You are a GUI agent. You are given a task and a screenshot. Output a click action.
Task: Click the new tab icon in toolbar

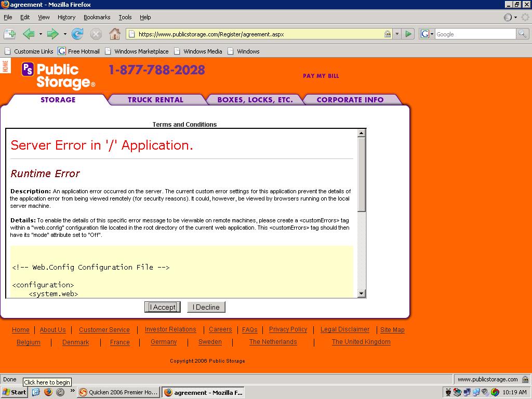9,34
